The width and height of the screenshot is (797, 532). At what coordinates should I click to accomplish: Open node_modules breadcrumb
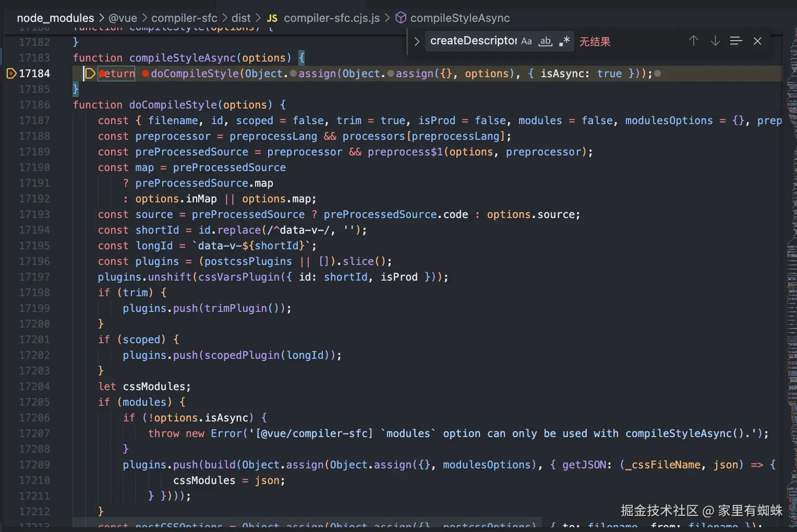tap(55, 18)
